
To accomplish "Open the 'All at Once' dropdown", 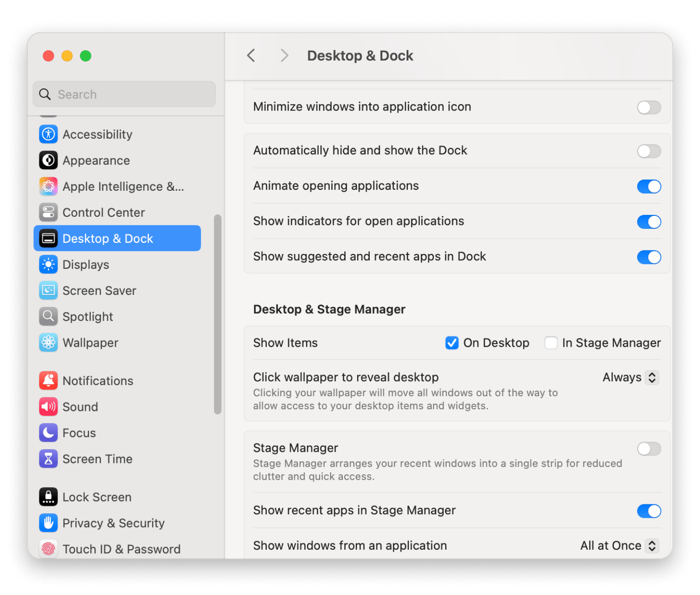I will click(x=619, y=546).
